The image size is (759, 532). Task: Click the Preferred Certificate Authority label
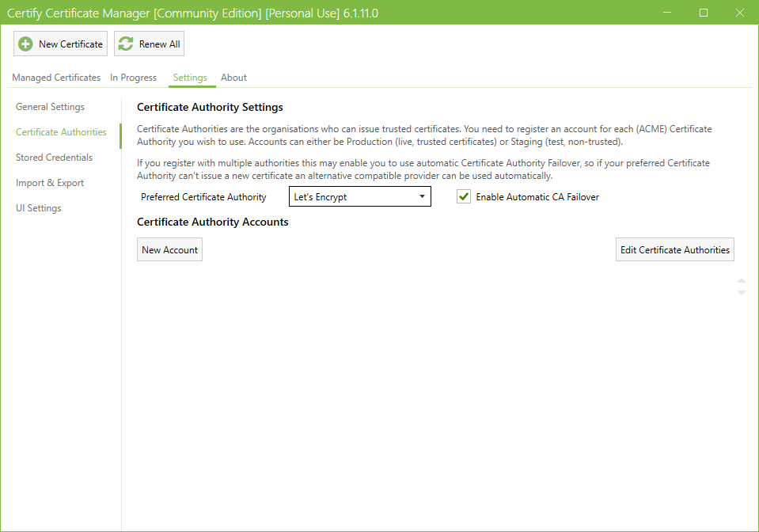point(203,197)
